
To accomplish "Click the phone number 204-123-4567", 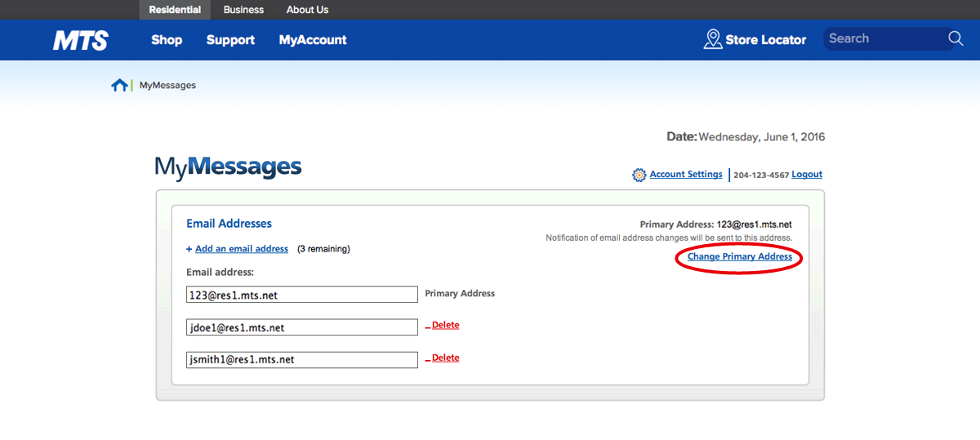I will (x=760, y=175).
